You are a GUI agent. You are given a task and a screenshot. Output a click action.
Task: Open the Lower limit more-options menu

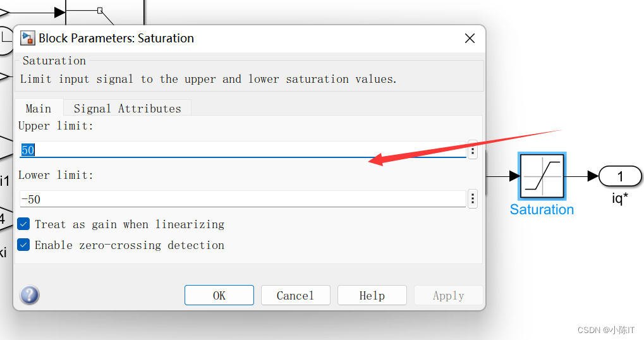click(x=473, y=199)
